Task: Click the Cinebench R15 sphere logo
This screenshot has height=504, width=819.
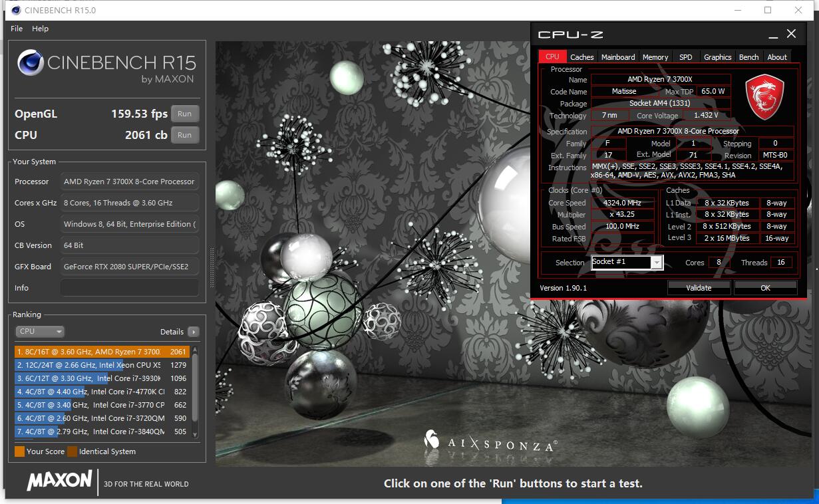Action: point(31,63)
